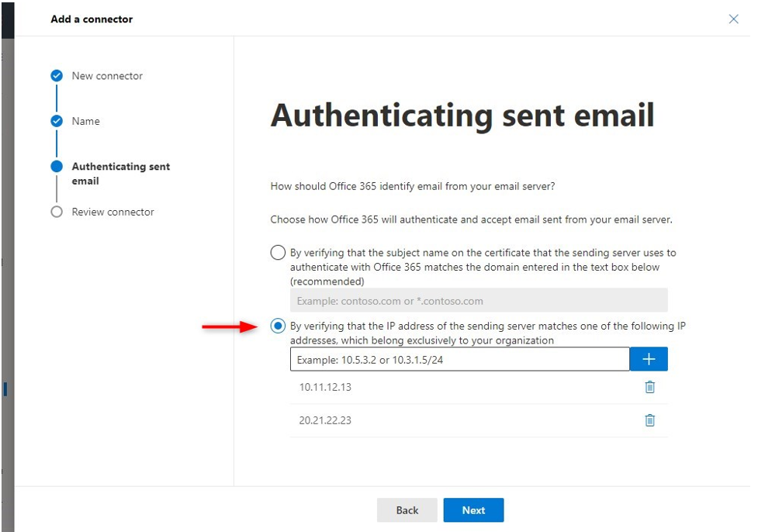This screenshot has width=758, height=532.
Task: Go to the Name step label
Action: [x=85, y=121]
